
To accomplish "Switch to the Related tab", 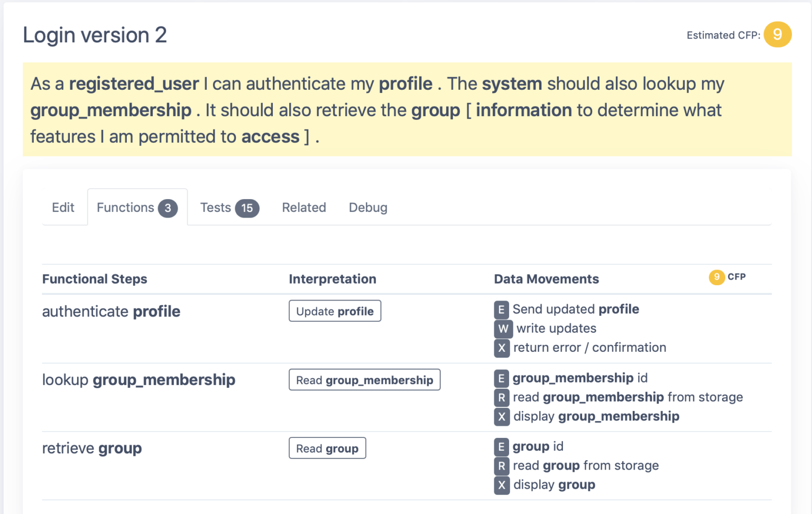I will [303, 207].
